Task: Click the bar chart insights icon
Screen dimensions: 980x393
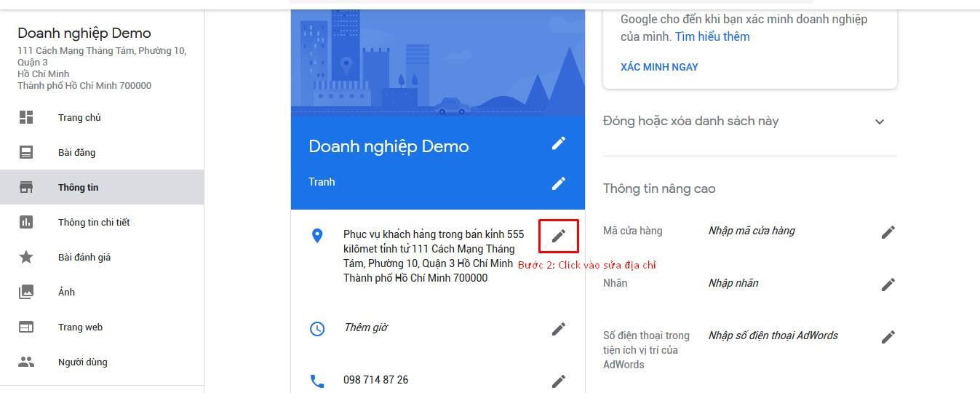Action: (26, 222)
